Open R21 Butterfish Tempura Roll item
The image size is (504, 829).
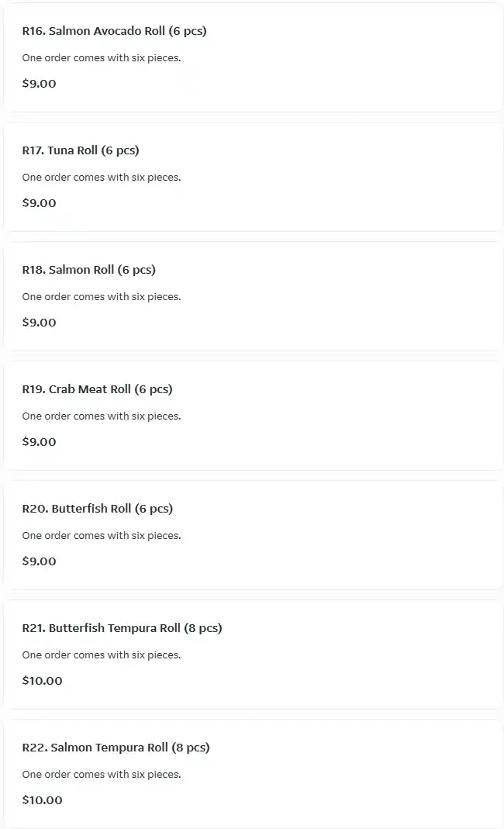pyautogui.click(x=122, y=628)
